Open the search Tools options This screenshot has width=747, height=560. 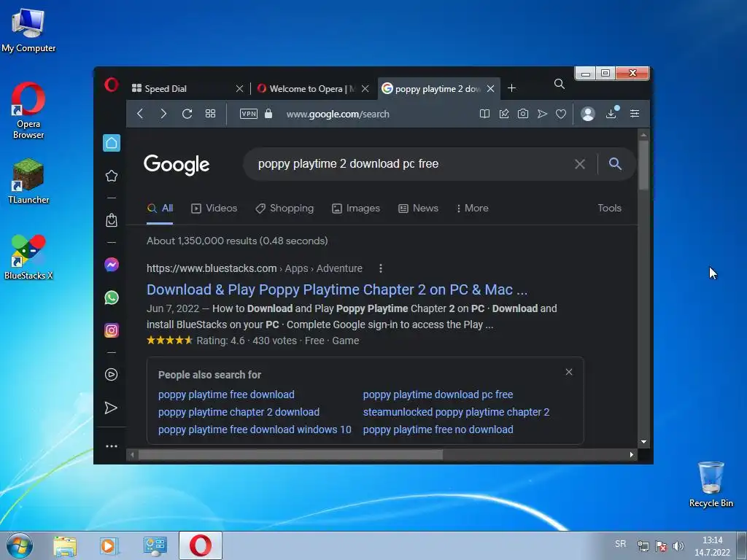pyautogui.click(x=609, y=208)
